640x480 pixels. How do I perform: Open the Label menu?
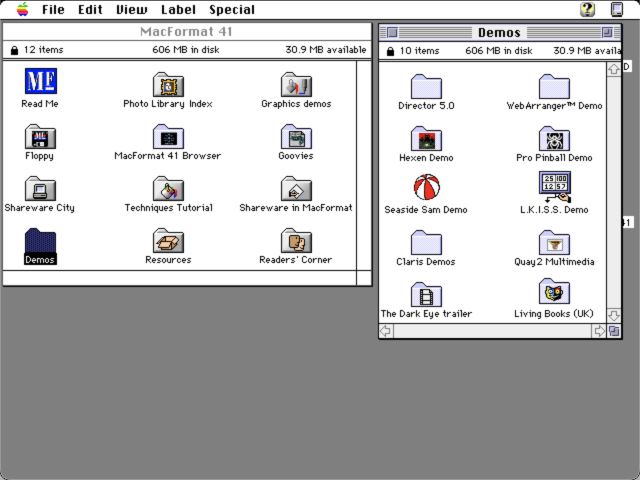click(x=178, y=9)
